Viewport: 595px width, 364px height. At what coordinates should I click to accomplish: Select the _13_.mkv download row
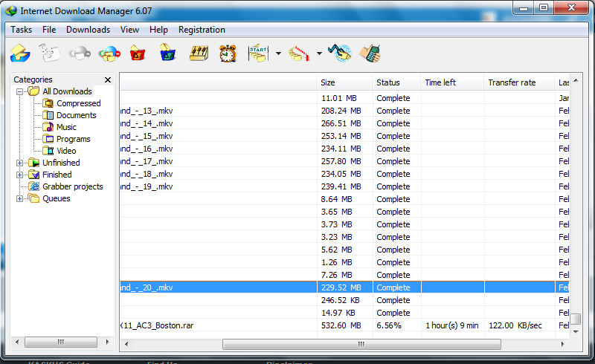(344, 111)
